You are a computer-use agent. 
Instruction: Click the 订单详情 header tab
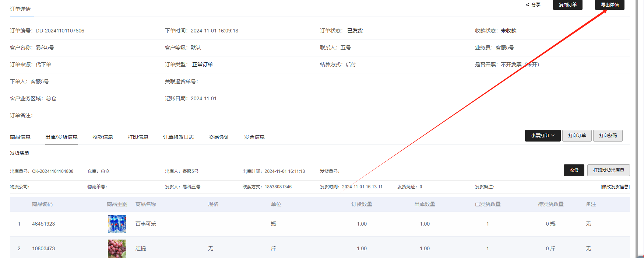[x=20, y=9]
